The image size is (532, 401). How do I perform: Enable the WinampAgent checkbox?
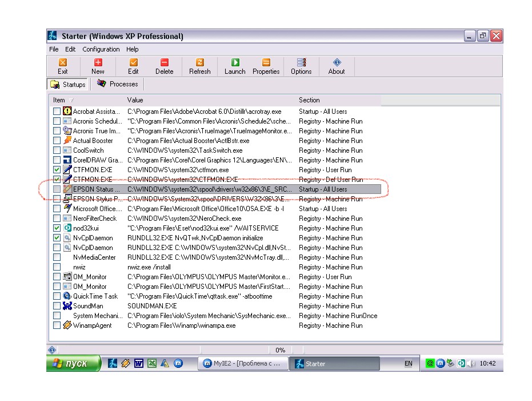pyautogui.click(x=57, y=325)
